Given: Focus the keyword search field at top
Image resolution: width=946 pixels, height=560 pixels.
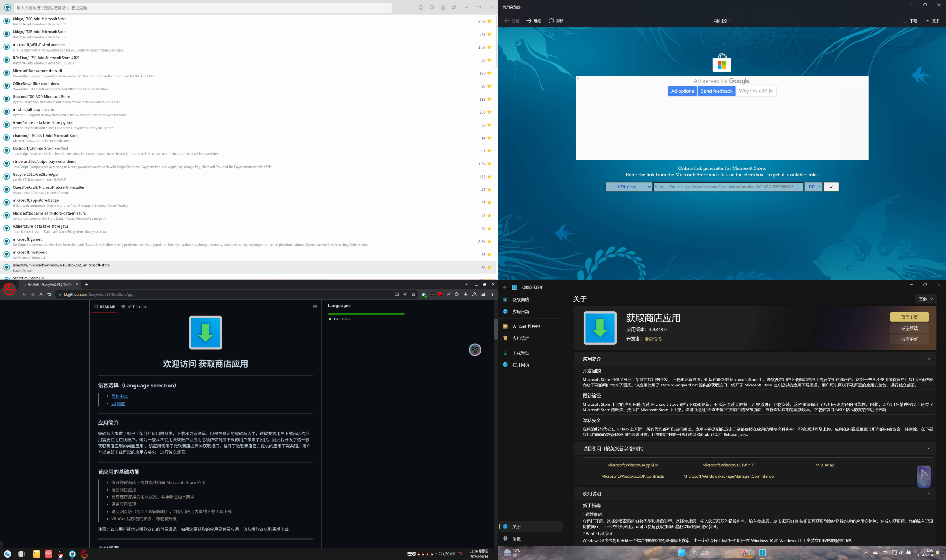Looking at the screenshot, I should tap(203, 7).
